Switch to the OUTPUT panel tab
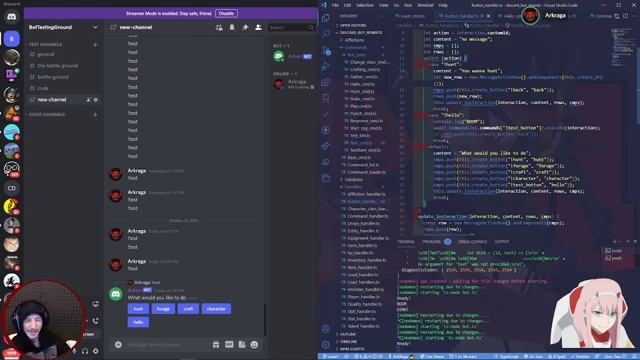Image resolution: width=640 pixels, height=360 pixels. (x=502, y=242)
